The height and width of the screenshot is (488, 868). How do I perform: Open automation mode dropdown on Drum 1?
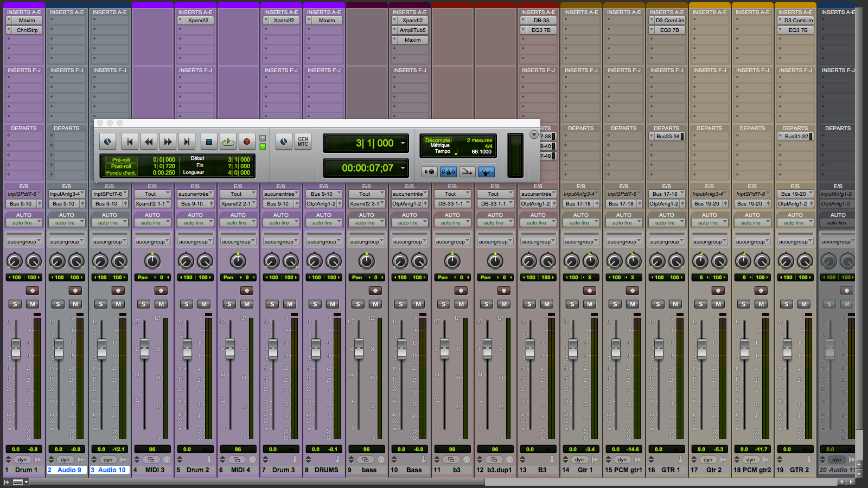coord(24,223)
